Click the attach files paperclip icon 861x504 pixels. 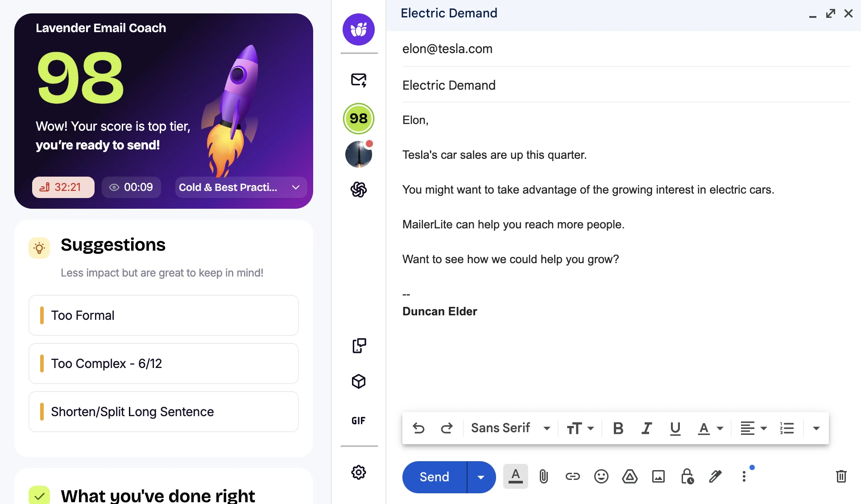click(543, 476)
